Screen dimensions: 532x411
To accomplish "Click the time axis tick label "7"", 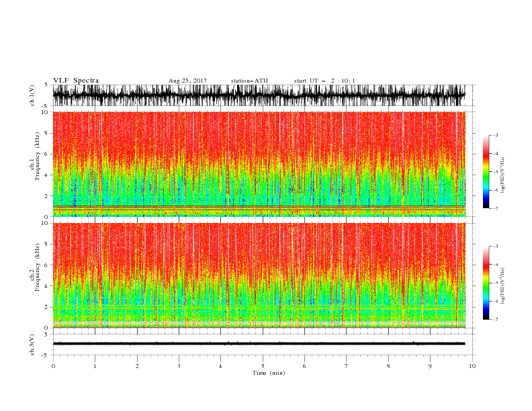I will [x=347, y=366].
